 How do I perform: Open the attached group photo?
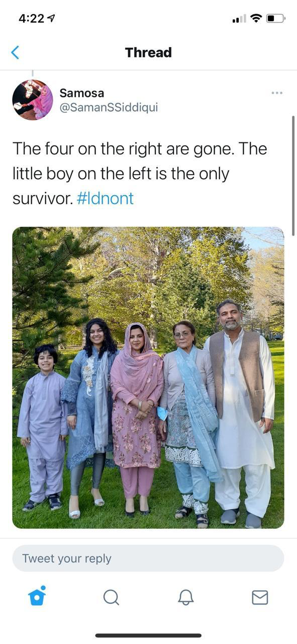click(148, 377)
